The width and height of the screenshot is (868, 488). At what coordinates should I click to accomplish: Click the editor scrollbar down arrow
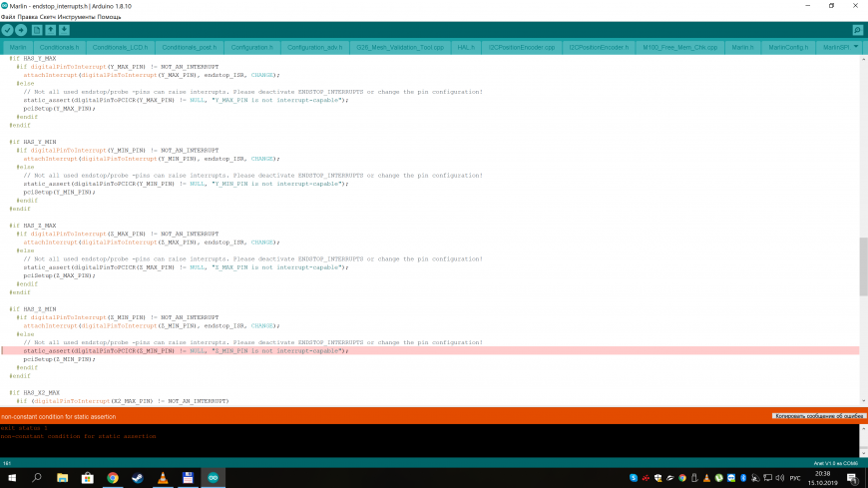pyautogui.click(x=864, y=401)
